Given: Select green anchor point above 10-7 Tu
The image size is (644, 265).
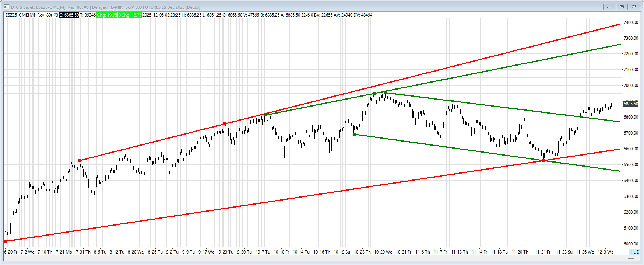Looking at the screenshot, I should click(x=265, y=115).
